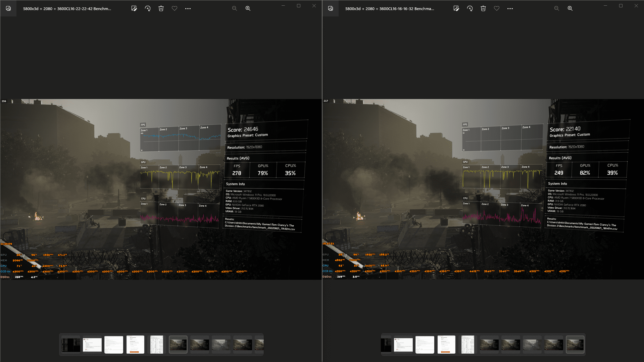Open the forum post thumbnail in left filmstrip
Screen dimensions: 644x362
coord(92,345)
